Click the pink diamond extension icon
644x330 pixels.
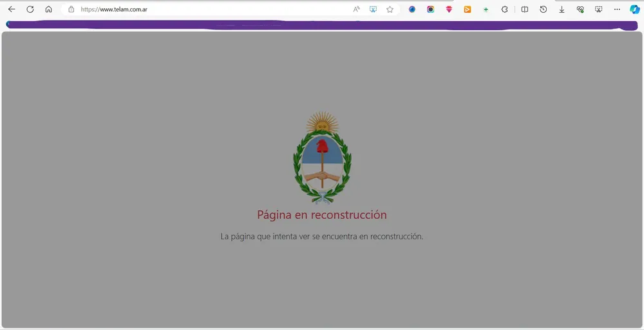click(449, 10)
